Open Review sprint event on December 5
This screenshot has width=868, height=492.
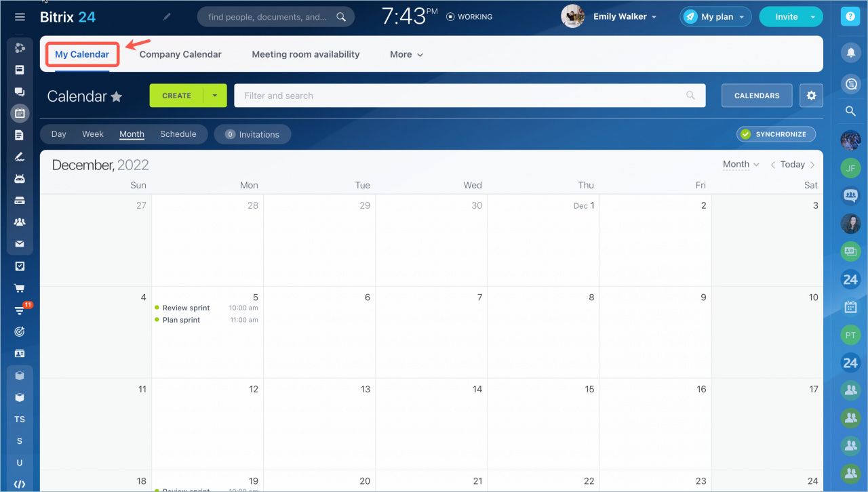pos(207,308)
